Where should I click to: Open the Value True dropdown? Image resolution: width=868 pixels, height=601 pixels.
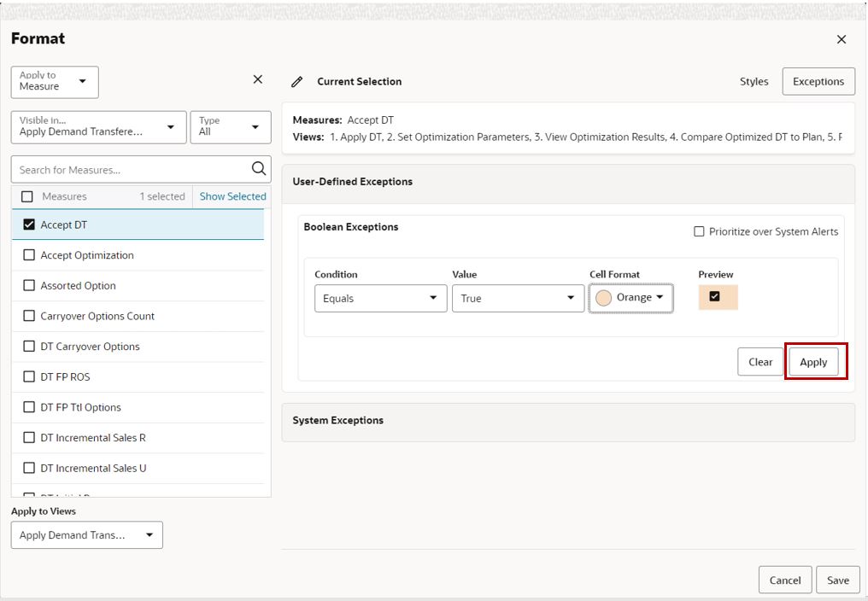pos(518,298)
